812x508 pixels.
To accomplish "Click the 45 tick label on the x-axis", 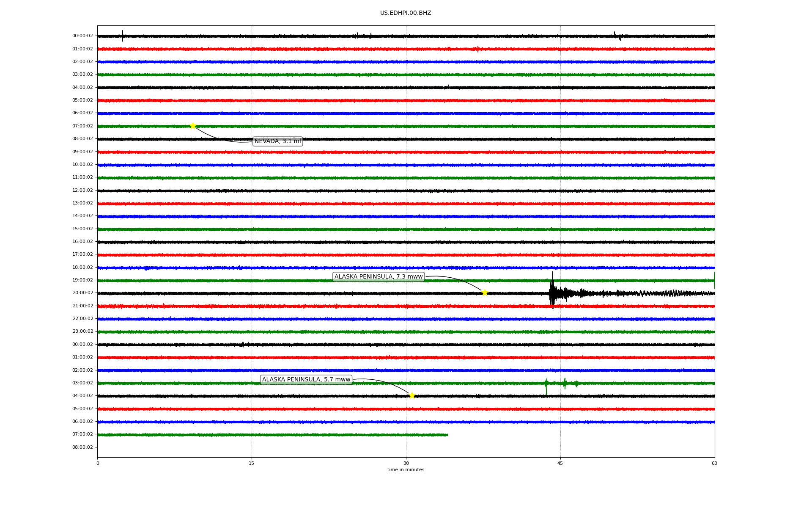I will [x=560, y=463].
